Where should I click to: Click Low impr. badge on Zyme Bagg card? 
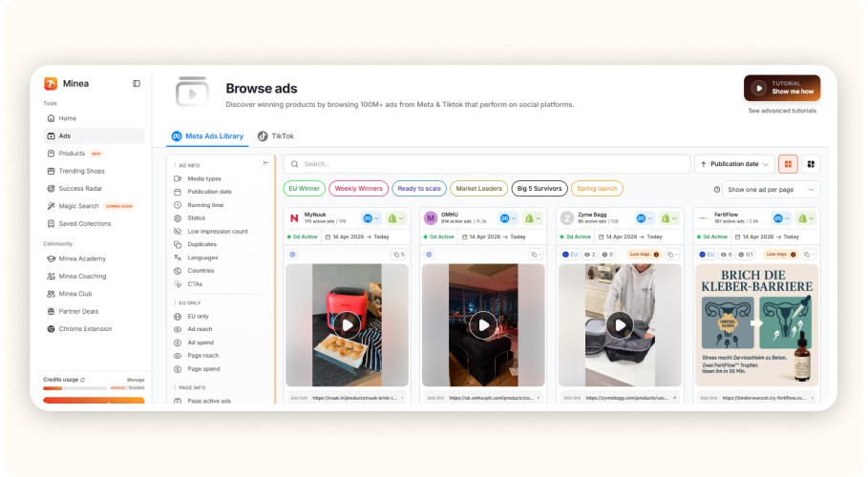point(644,255)
